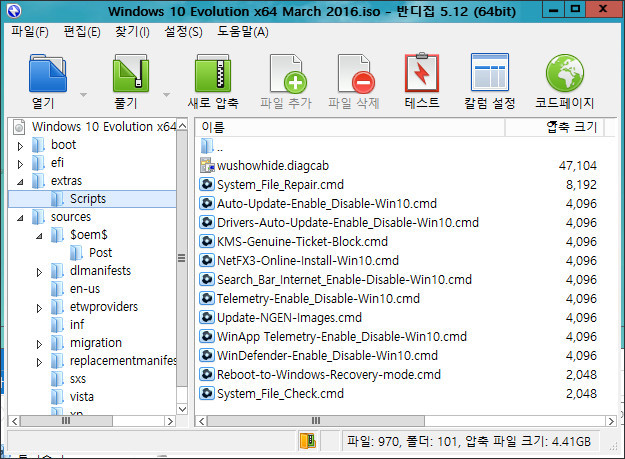Expand the efi folder node
Image resolution: width=625 pixels, height=459 pixels.
[x=20, y=164]
